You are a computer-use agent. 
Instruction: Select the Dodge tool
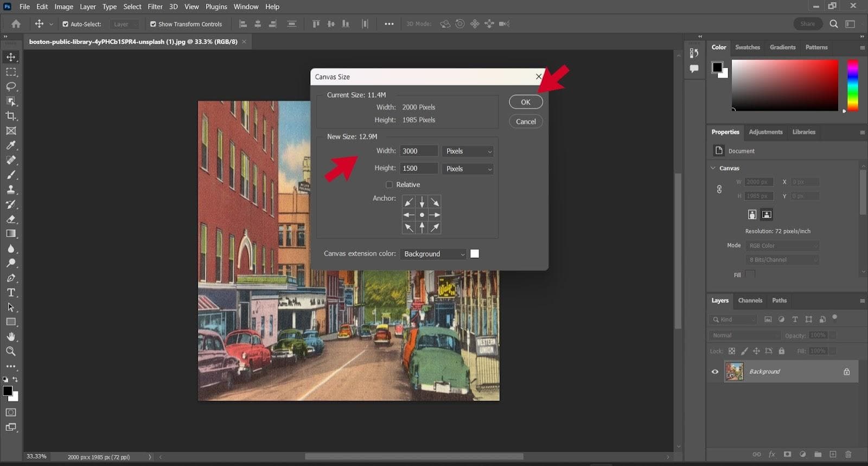point(11,263)
